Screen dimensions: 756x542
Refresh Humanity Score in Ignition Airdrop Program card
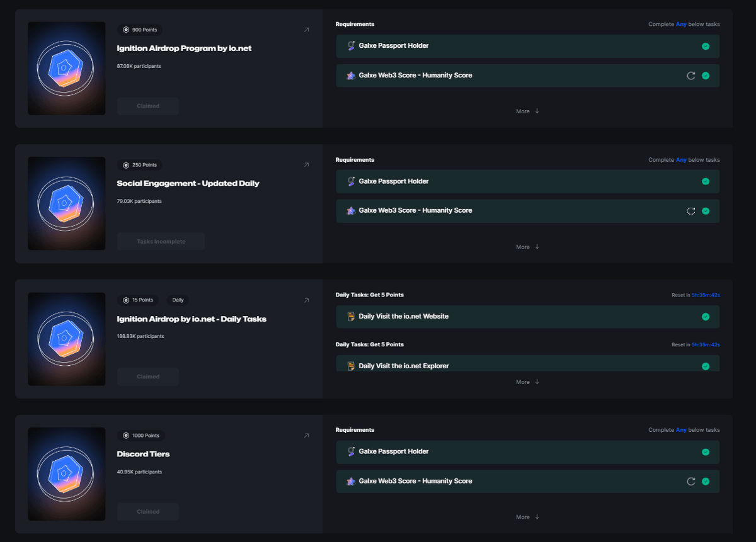[691, 76]
